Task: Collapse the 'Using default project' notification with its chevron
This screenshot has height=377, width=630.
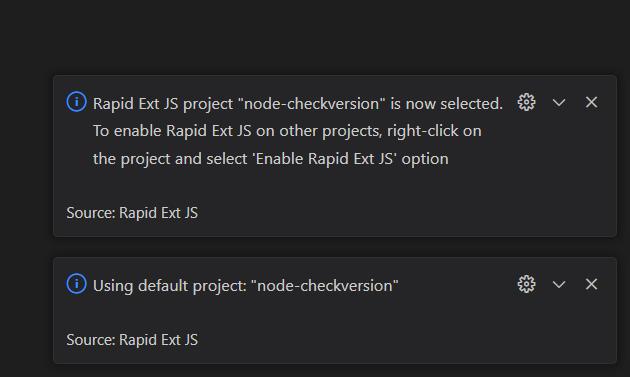Action: coord(559,285)
